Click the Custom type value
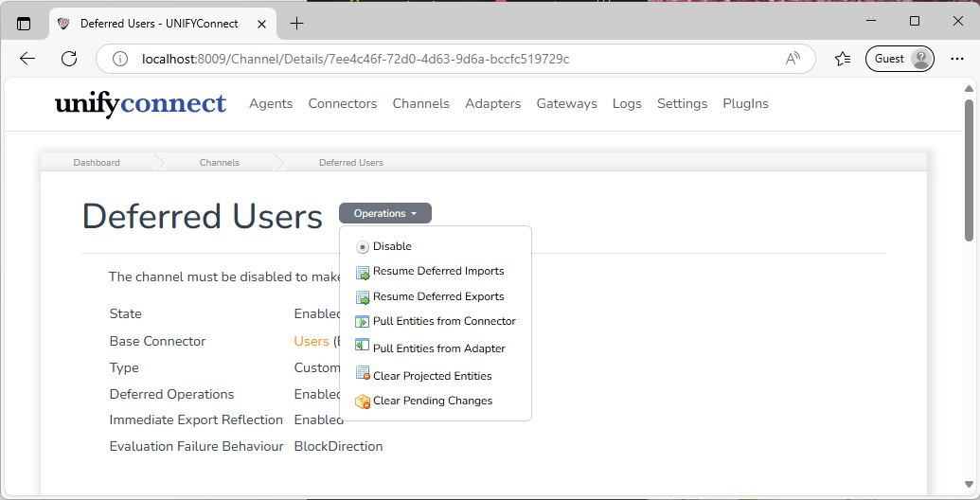Screen dimensions: 980x500 pos(317,367)
